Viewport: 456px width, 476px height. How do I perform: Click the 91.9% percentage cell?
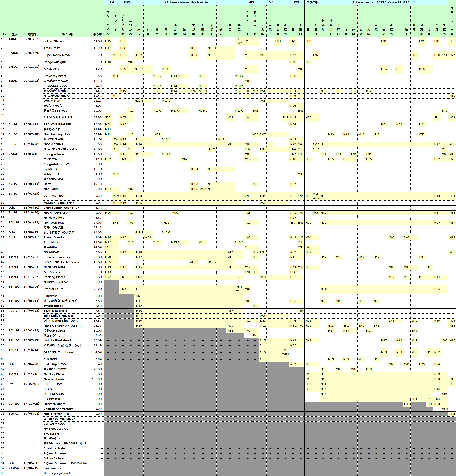(98, 144)
